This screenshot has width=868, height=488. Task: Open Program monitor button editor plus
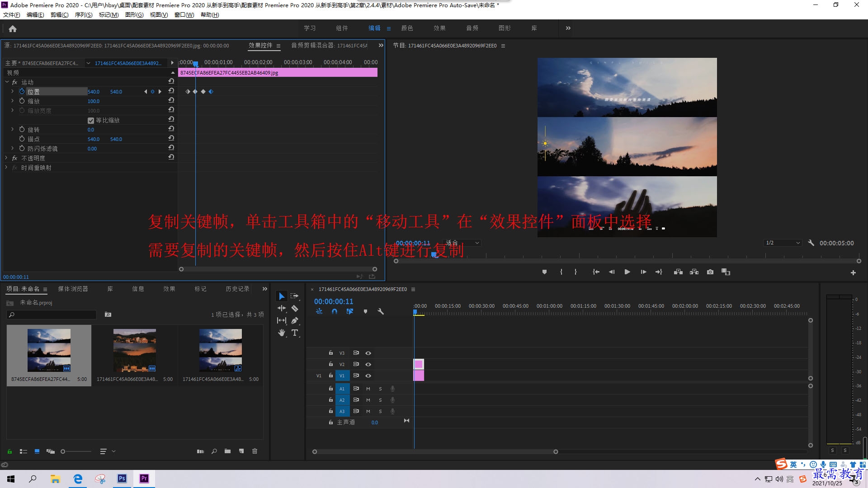(853, 272)
